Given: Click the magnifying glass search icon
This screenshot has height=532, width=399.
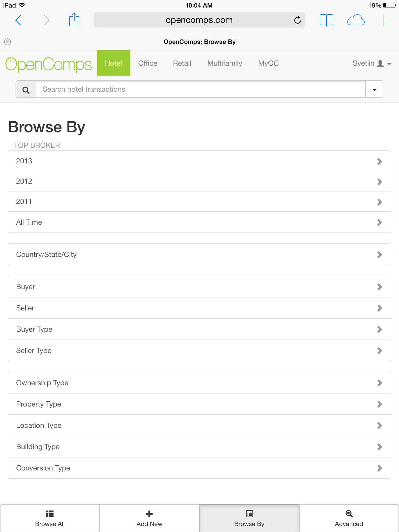Looking at the screenshot, I should click(26, 90).
